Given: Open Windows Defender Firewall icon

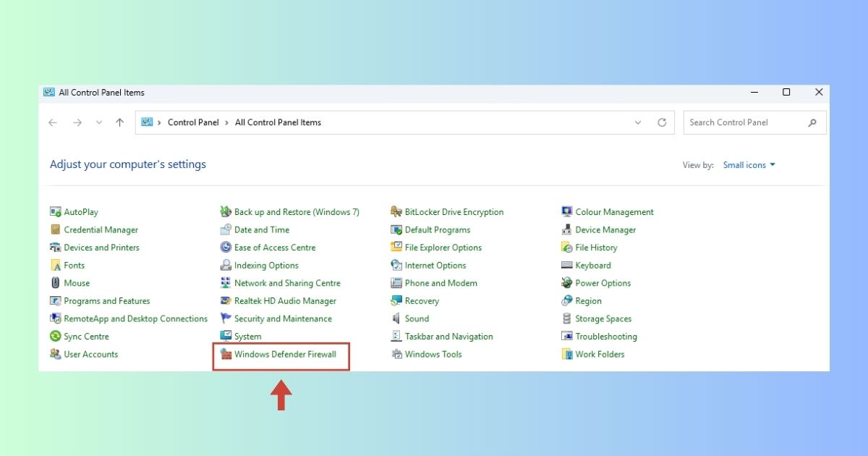Looking at the screenshot, I should click(226, 354).
